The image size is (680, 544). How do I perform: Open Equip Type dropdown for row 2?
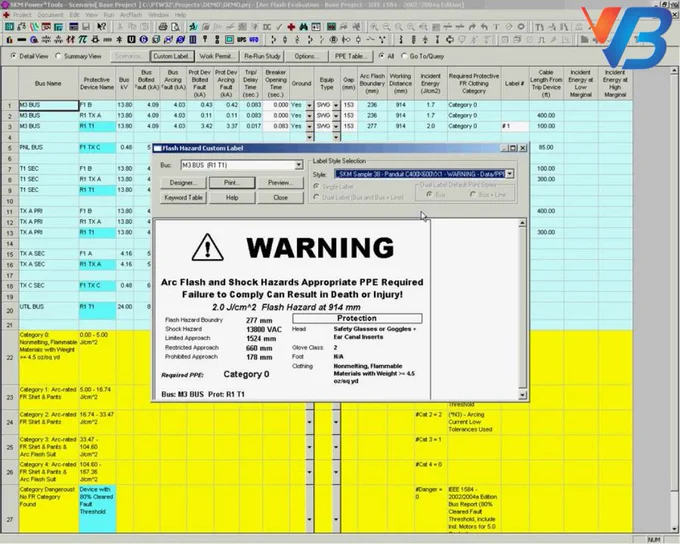(x=336, y=116)
